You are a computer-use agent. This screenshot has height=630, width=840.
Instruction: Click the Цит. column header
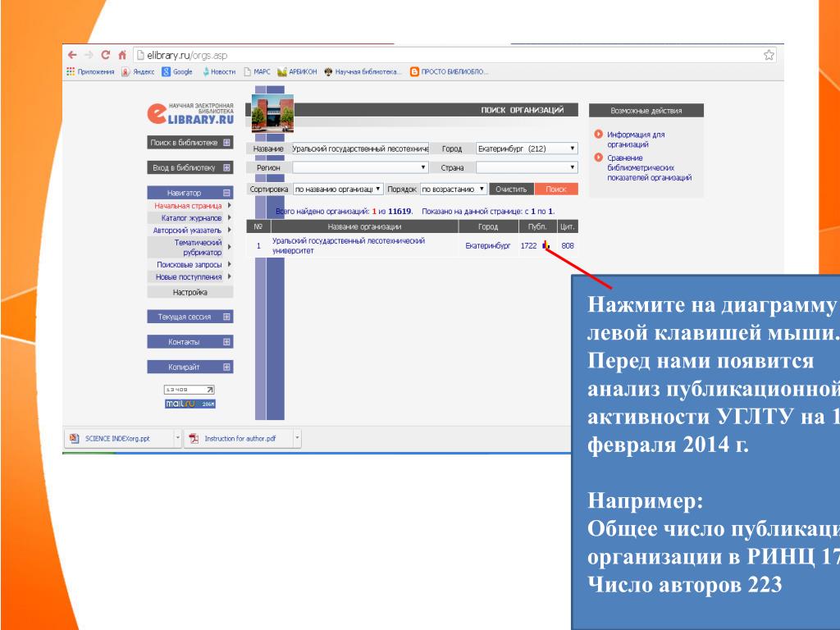(x=568, y=226)
